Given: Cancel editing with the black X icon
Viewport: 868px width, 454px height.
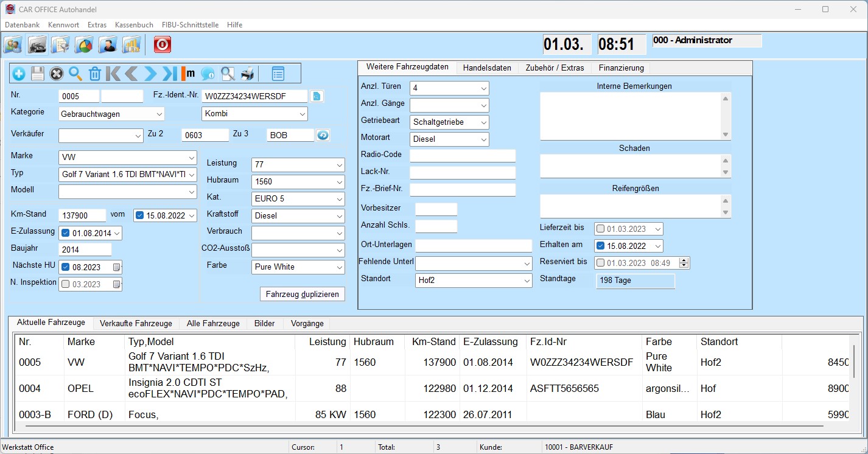Looking at the screenshot, I should tap(57, 74).
